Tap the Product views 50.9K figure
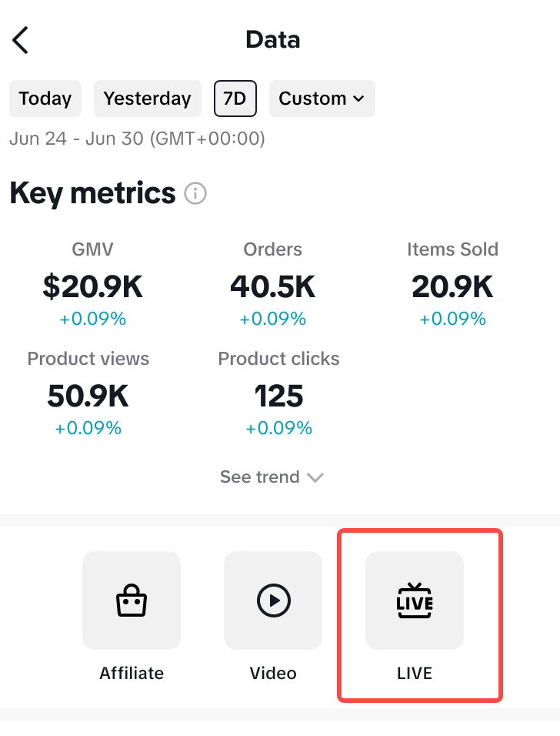 (88, 396)
